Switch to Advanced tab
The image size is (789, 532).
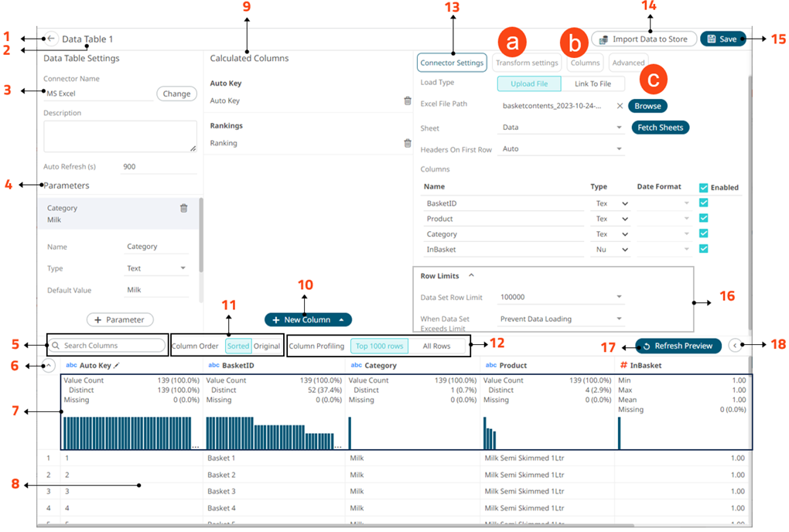[628, 63]
